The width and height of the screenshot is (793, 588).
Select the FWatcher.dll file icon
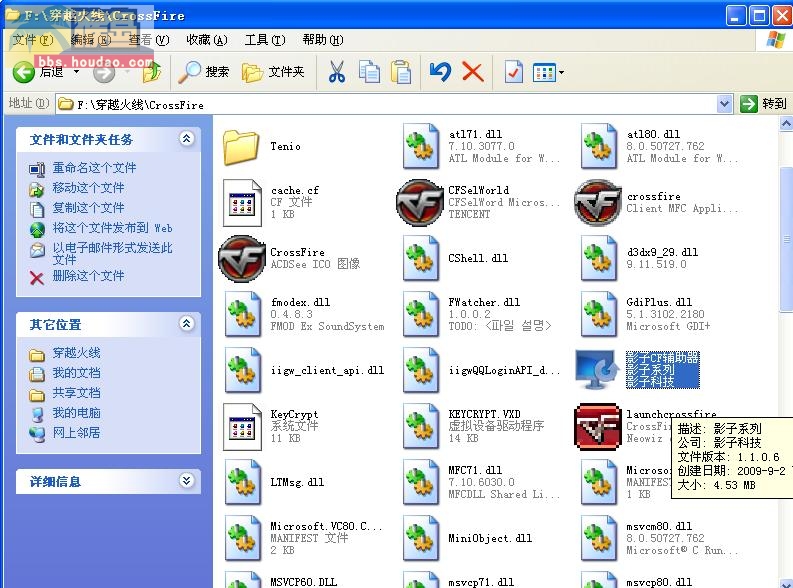tap(420, 314)
